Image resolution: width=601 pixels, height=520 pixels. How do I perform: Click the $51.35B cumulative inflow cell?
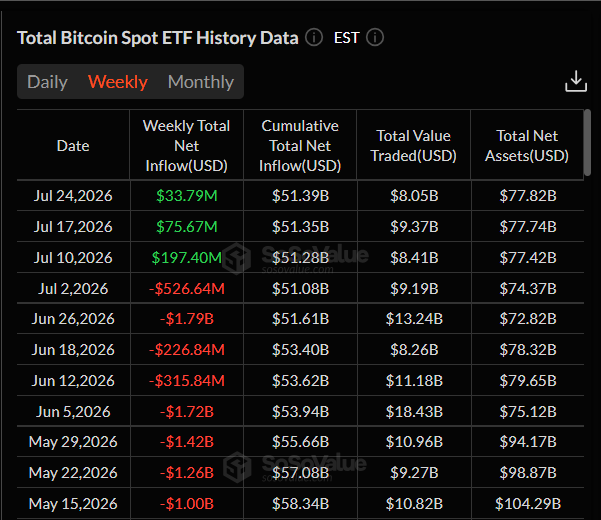300,227
